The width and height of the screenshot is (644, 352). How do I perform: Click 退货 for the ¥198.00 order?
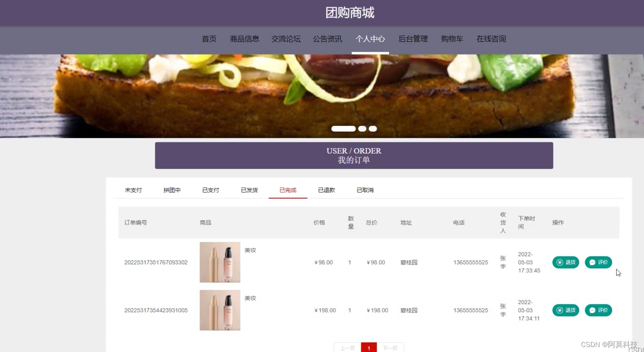pos(566,310)
